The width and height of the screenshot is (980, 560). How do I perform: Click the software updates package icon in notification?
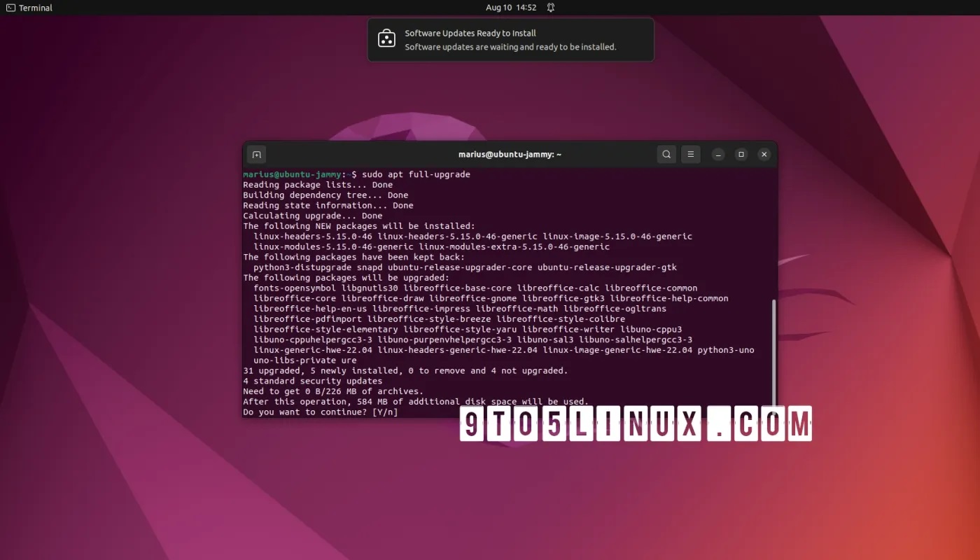pos(387,39)
